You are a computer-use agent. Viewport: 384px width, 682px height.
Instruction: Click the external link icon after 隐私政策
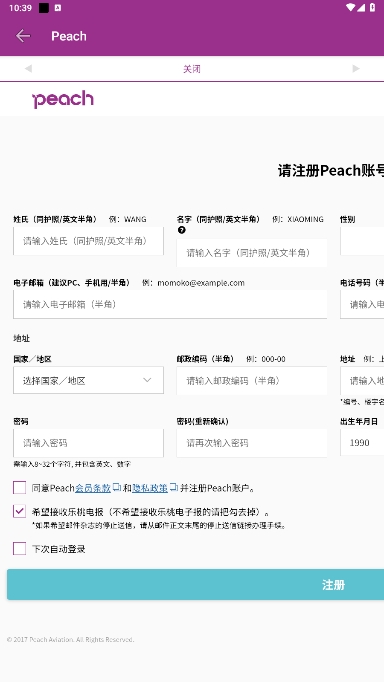(174, 487)
